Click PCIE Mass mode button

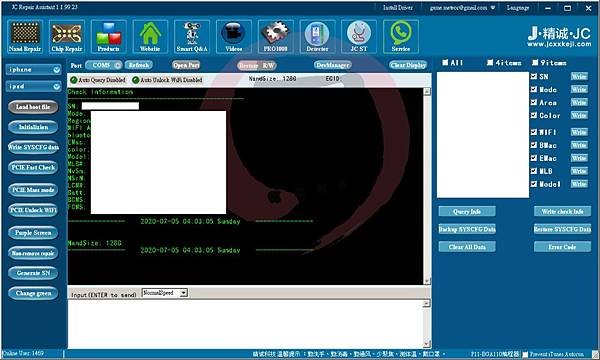(33, 190)
